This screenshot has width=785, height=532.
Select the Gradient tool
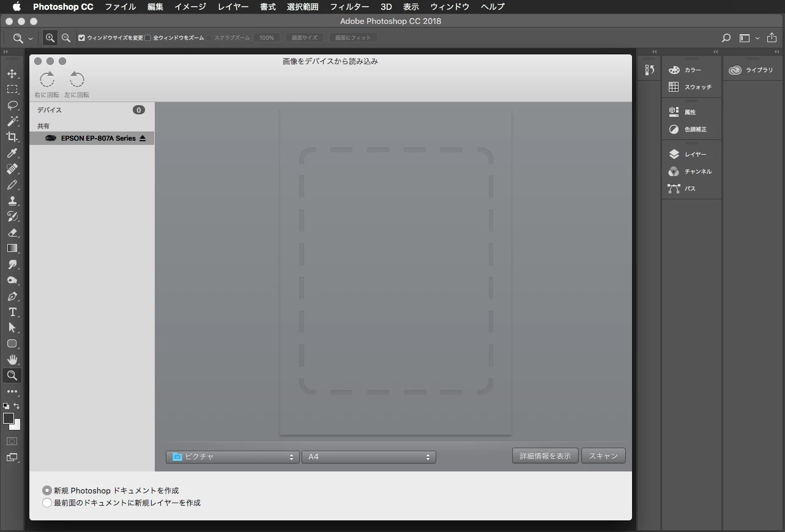click(x=12, y=248)
